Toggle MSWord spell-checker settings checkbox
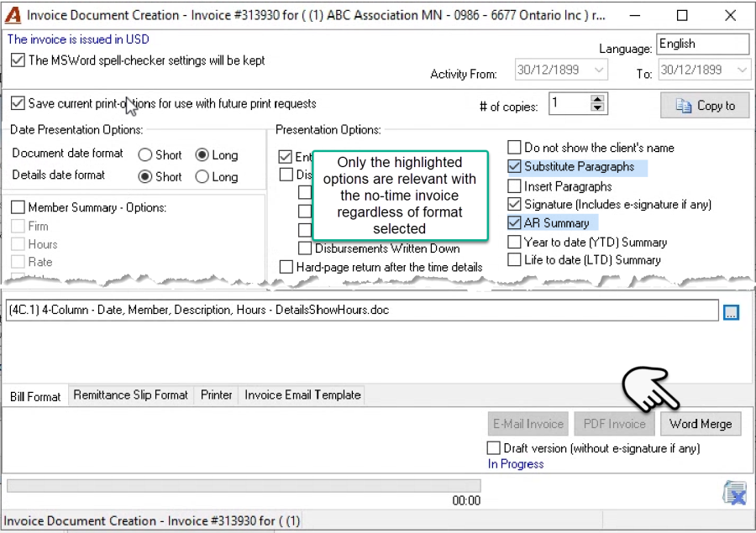 18,60
